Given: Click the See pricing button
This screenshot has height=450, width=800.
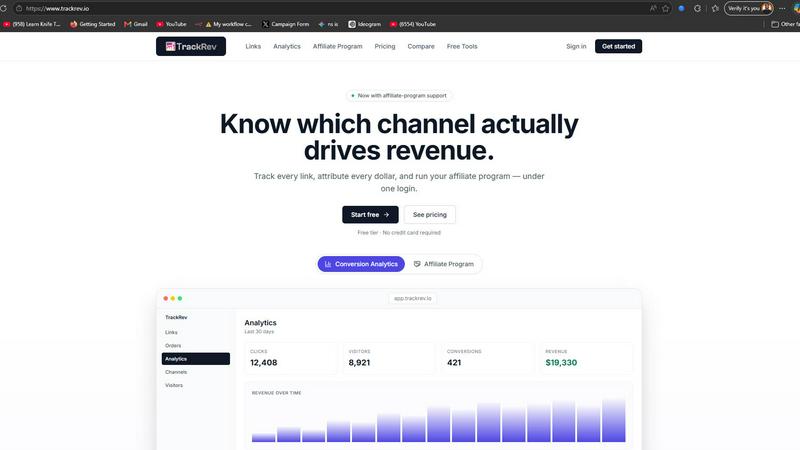Looking at the screenshot, I should point(430,215).
